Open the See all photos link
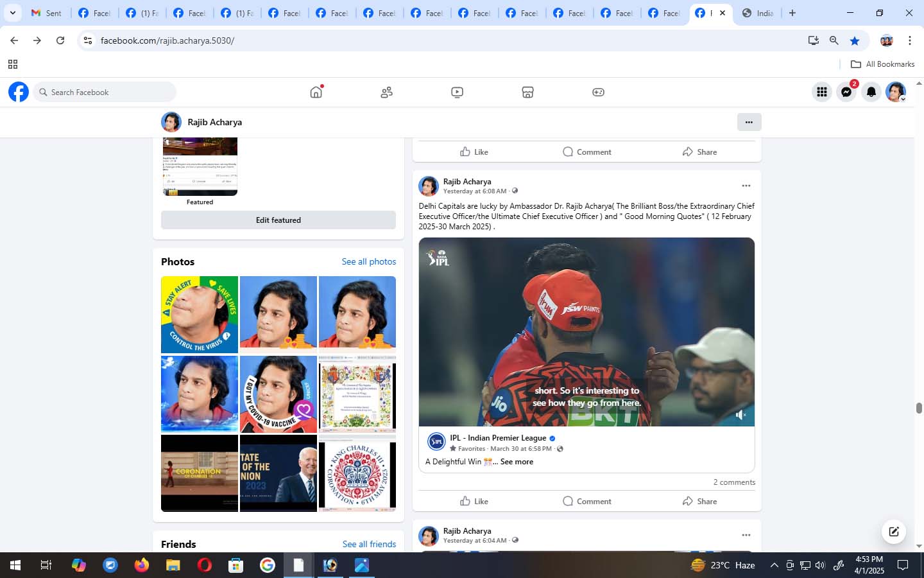 click(369, 261)
